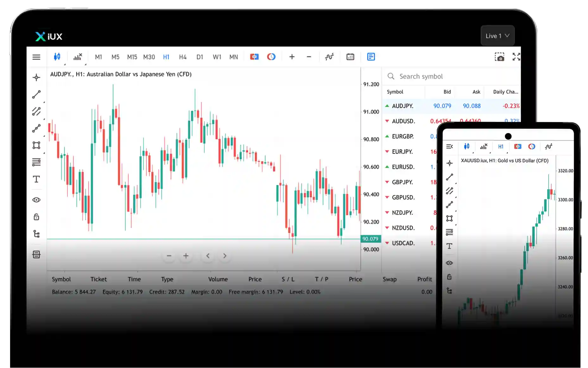The height and width of the screenshot is (368, 588).
Task: Select EURUSD row in symbol list
Action: [x=410, y=167]
